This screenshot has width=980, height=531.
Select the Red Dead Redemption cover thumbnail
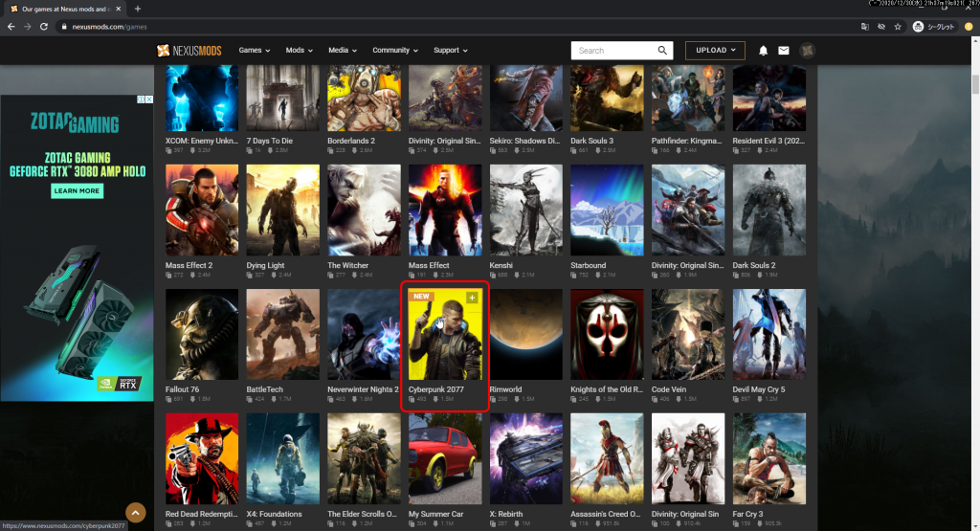[x=202, y=458]
